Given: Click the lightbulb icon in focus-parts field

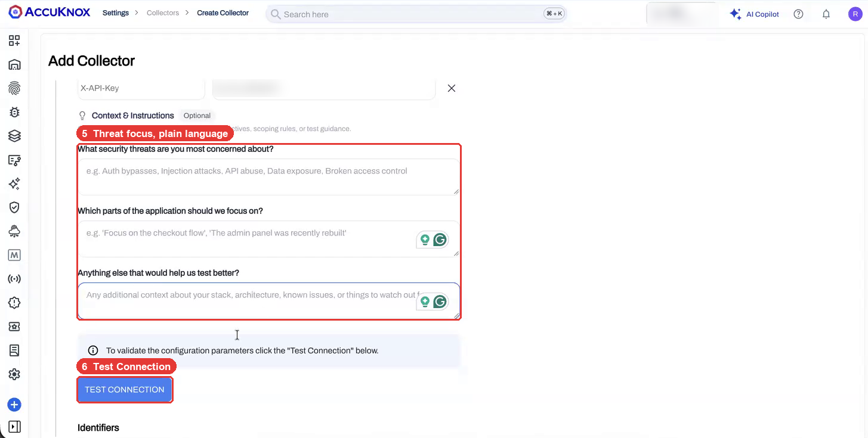Looking at the screenshot, I should [425, 240].
